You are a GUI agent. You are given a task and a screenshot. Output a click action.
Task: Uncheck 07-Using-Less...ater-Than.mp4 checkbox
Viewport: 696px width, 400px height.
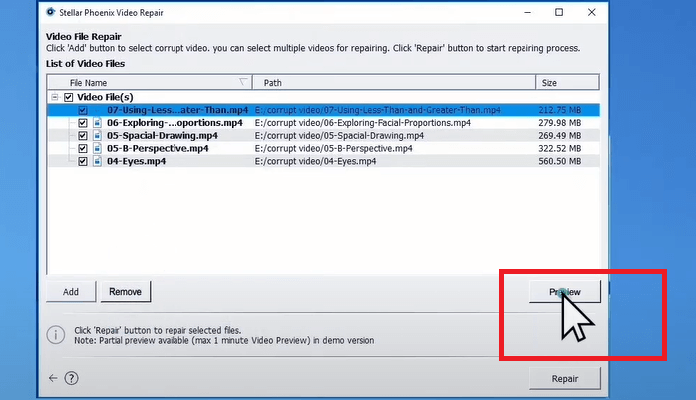[83, 110]
